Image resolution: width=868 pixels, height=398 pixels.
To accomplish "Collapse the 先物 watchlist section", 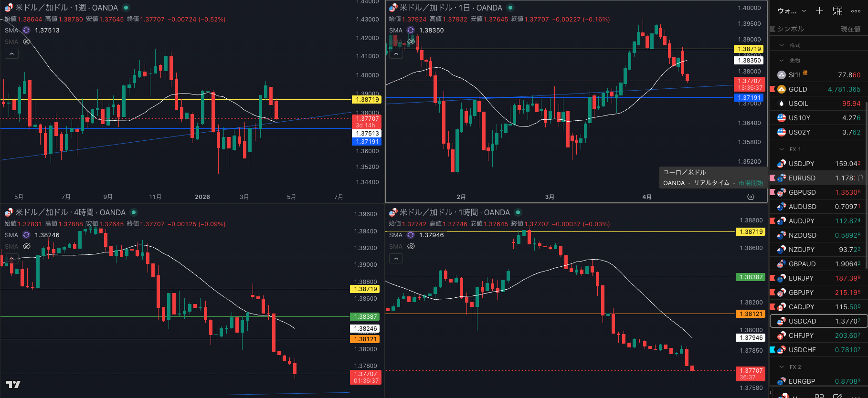I will click(x=782, y=61).
